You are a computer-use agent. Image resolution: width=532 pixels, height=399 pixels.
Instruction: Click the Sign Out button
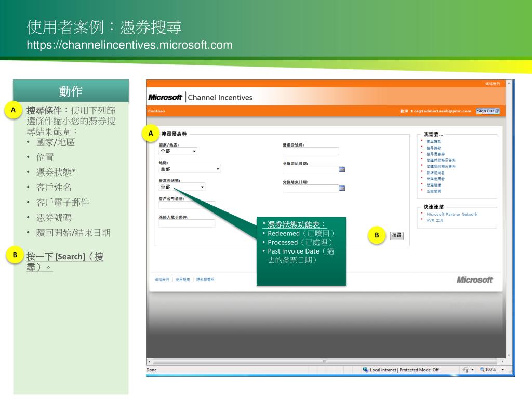(x=488, y=111)
